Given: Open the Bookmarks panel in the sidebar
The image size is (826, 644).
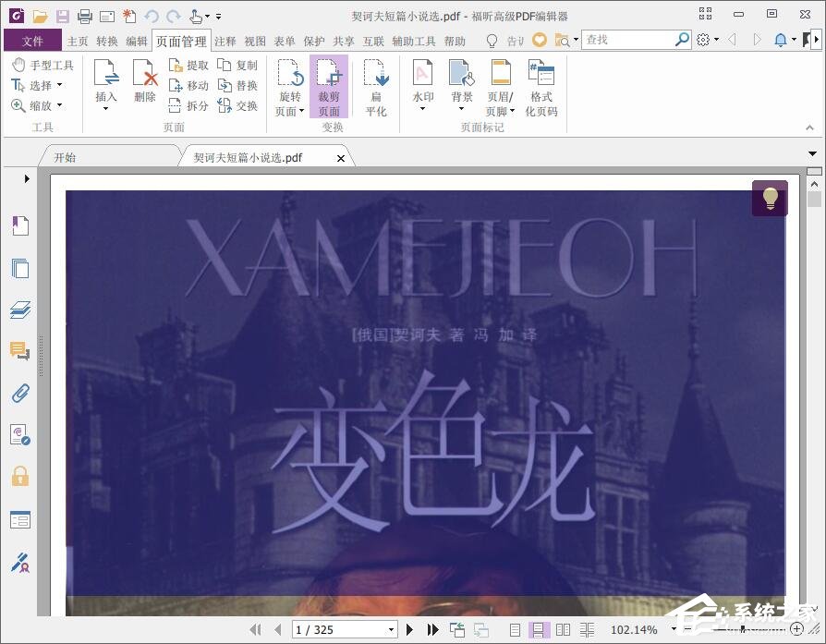Looking at the screenshot, I should pos(20,225).
